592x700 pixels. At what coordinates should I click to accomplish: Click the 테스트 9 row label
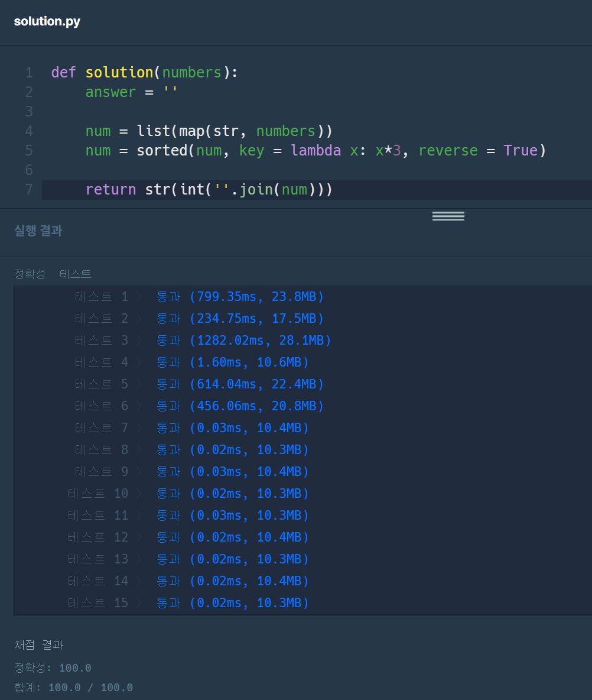[102, 471]
